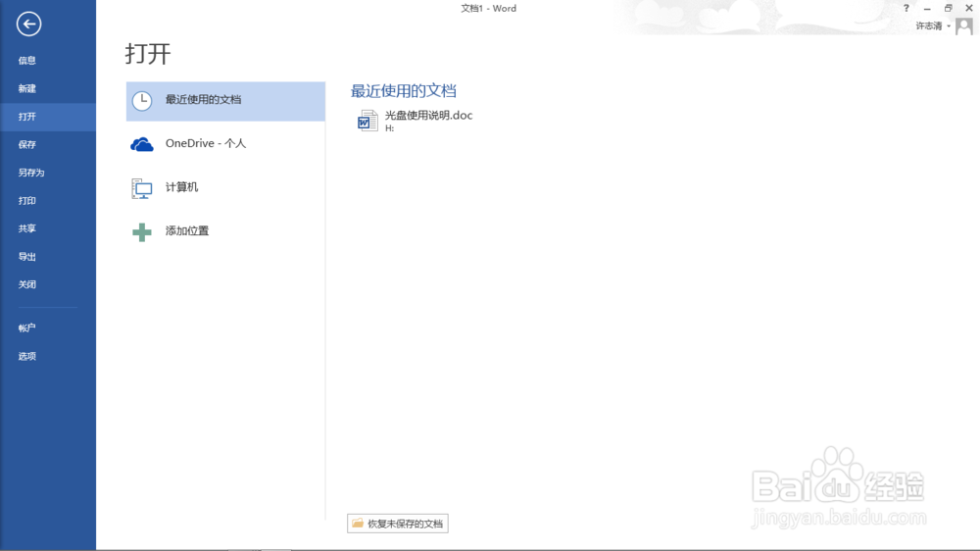Viewport: 980px width, 551px height.
Task: Select 计算机 location
Action: click(x=225, y=187)
